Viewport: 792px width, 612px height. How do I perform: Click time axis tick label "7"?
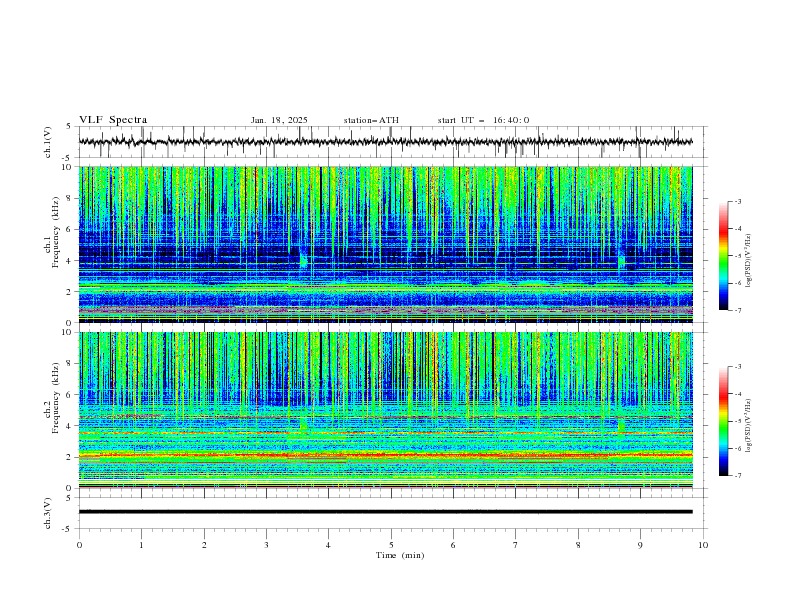coord(516,545)
